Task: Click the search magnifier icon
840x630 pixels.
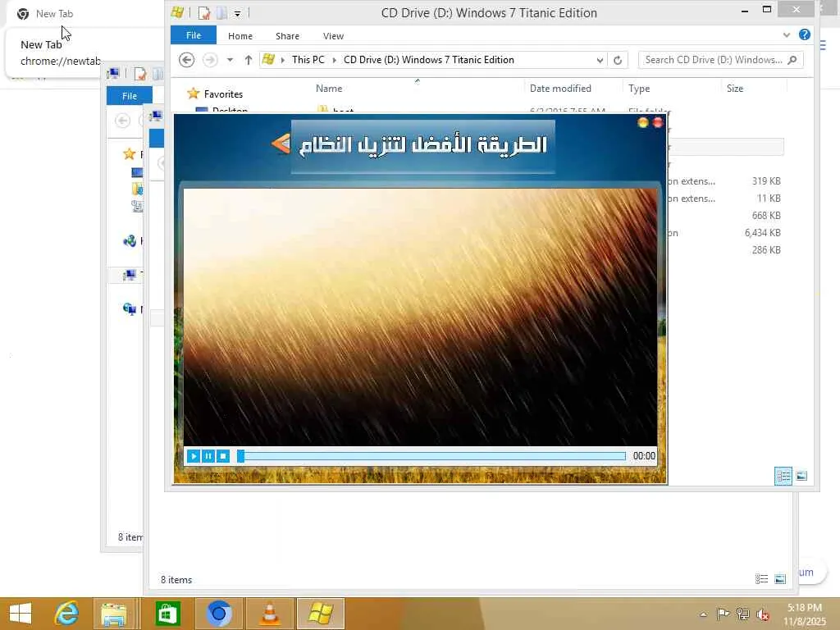Action: [792, 60]
